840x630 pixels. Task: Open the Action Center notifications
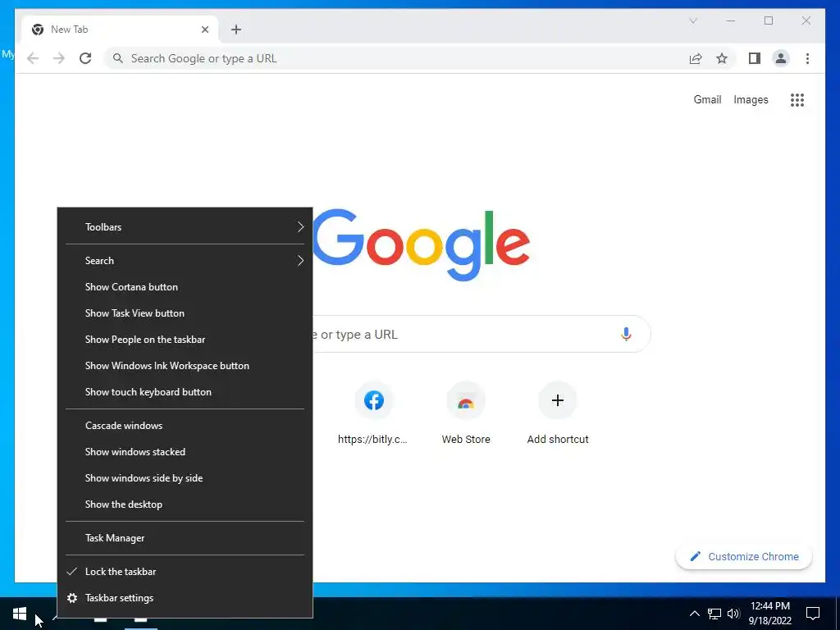tap(813, 614)
